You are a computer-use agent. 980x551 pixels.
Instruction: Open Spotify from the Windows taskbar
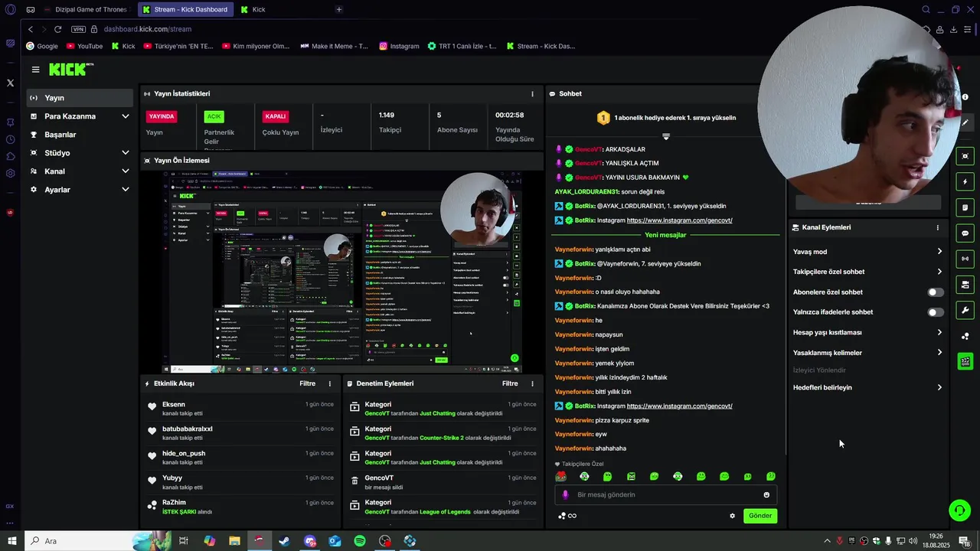coord(360,541)
